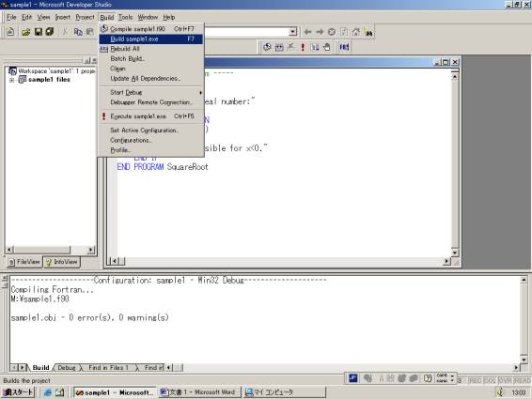Choose Rebuild All from Build menu

(x=151, y=49)
